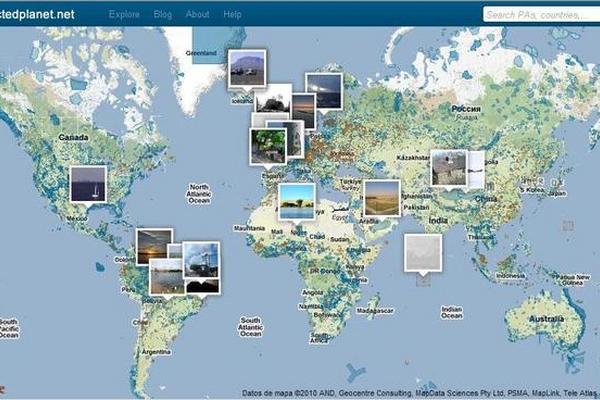Open the sunset photo marker in northern South America
This screenshot has width=600, height=400.
pos(152,246)
